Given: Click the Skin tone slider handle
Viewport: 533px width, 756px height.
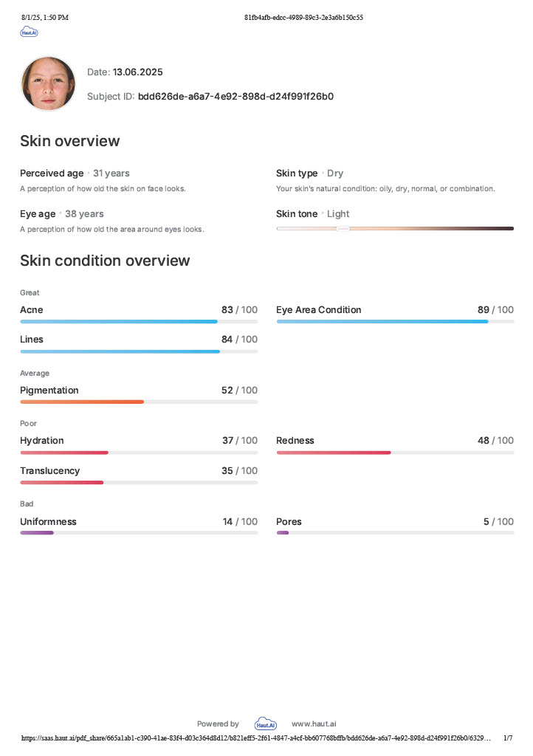Looking at the screenshot, I should point(343,229).
